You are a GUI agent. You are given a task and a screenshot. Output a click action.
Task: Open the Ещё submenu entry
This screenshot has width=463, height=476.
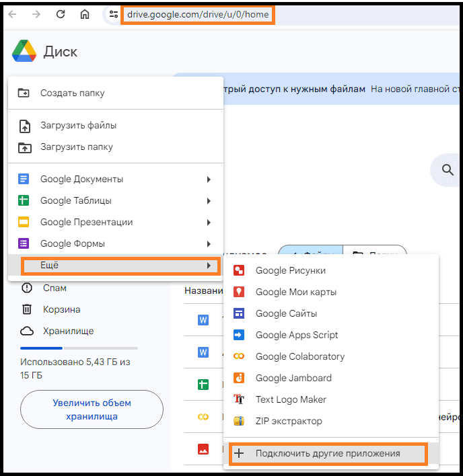(116, 266)
